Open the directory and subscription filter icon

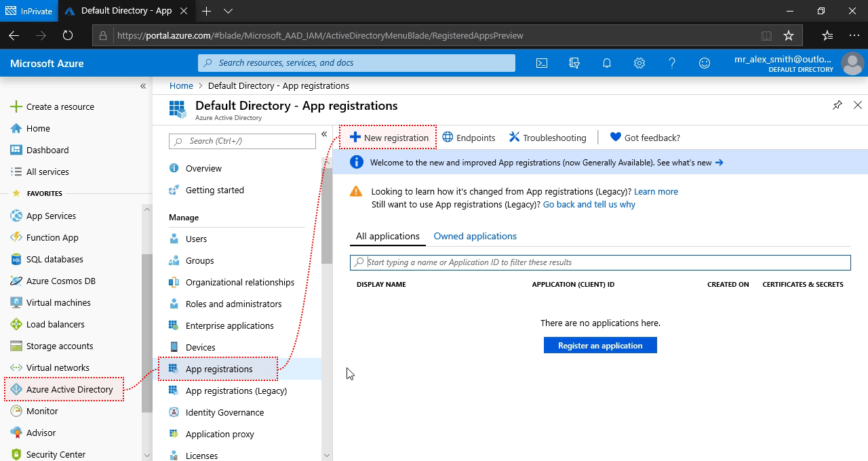[574, 63]
